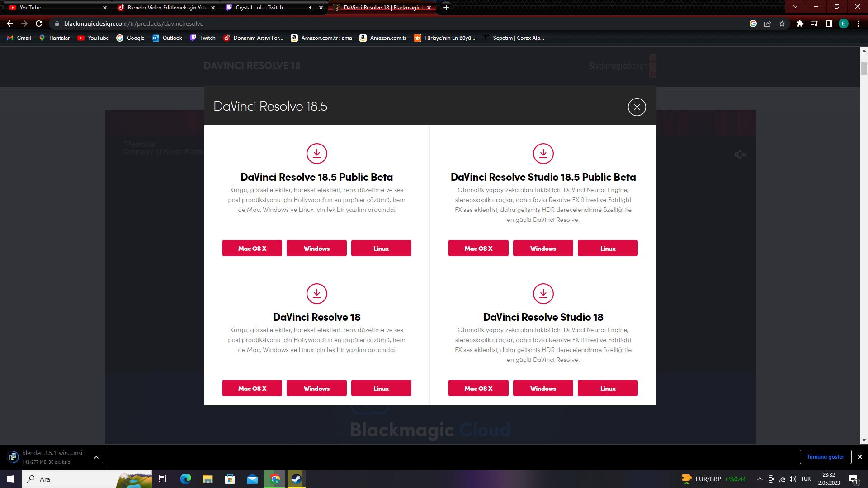The image size is (868, 488).
Task: Download Windows version of Resolve 18.5 Public Beta
Action: 316,248
